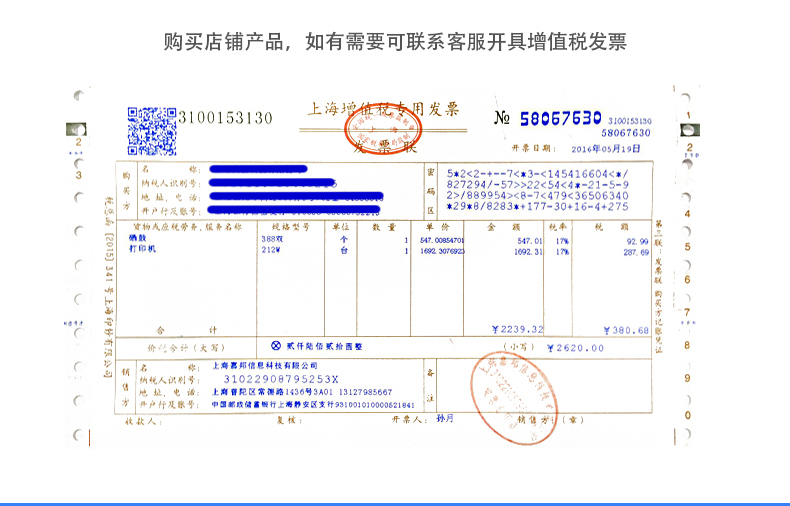
Task: Click the seller tax ID 31022908795253X
Action: click(x=281, y=379)
